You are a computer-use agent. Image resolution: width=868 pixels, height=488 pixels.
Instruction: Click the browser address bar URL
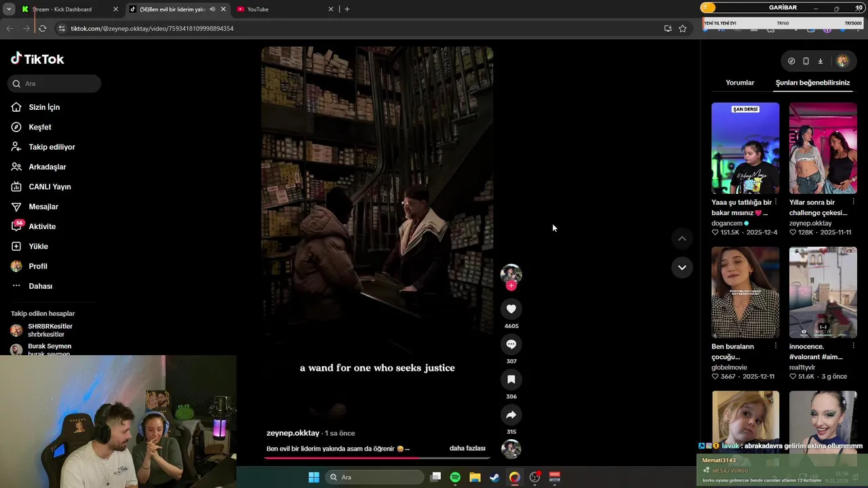pos(152,28)
